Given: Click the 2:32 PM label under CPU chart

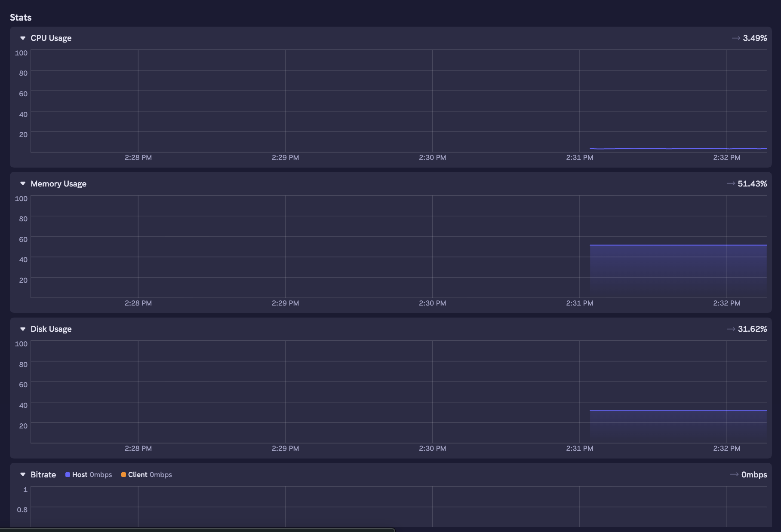Looking at the screenshot, I should pos(727,158).
